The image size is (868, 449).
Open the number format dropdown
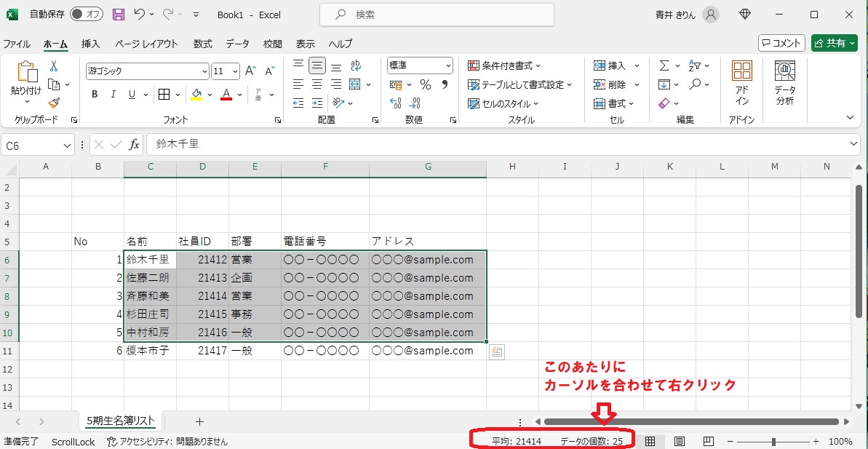[x=447, y=65]
